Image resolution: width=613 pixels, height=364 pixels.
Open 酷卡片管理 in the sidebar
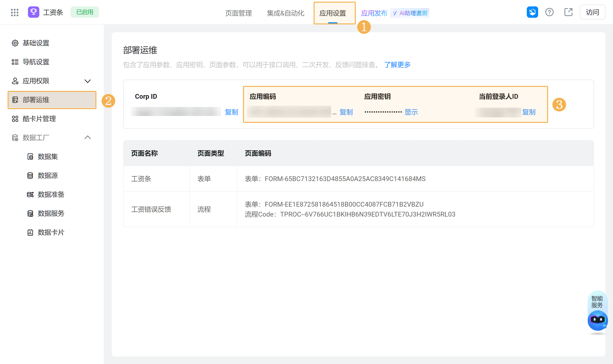coord(39,119)
